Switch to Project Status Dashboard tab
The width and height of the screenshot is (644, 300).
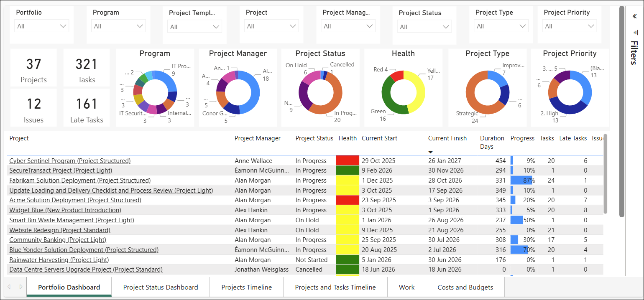coord(161,287)
